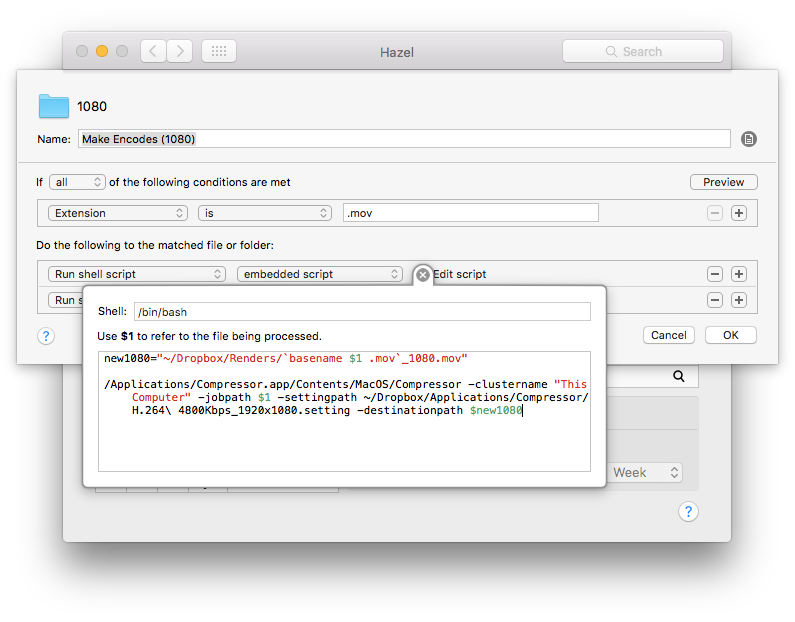
Task: Click the yellow minimize window button
Action: (102, 51)
